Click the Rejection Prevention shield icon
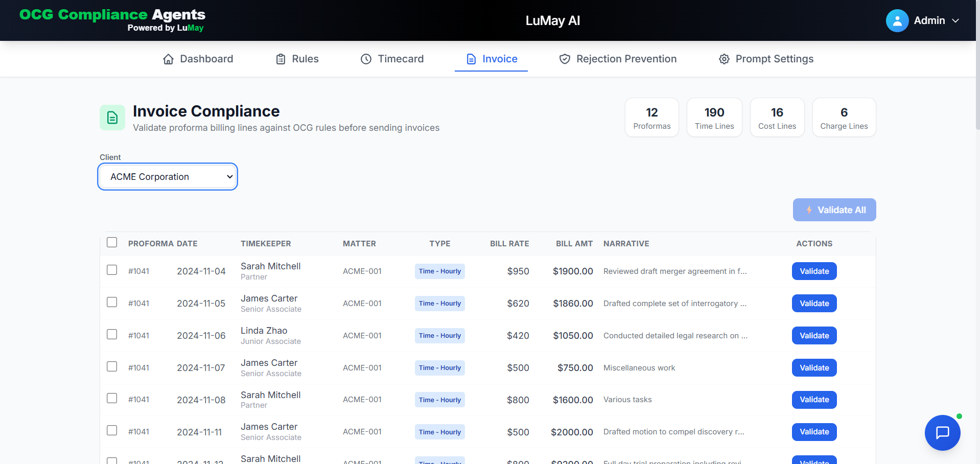 565,59
